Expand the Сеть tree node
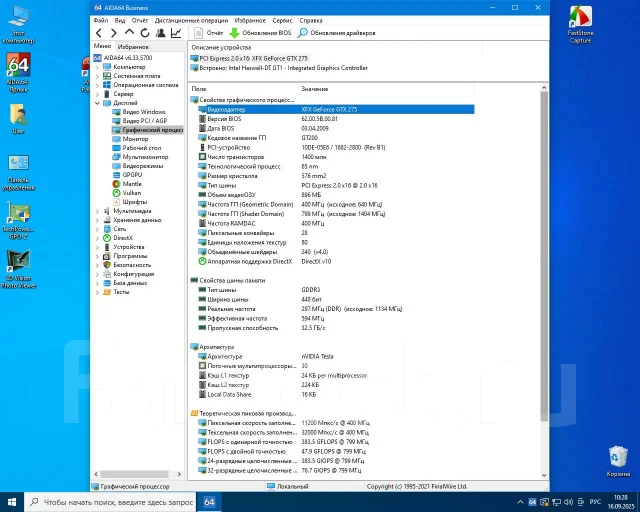Viewport: 640px width, 512px height. [97, 229]
